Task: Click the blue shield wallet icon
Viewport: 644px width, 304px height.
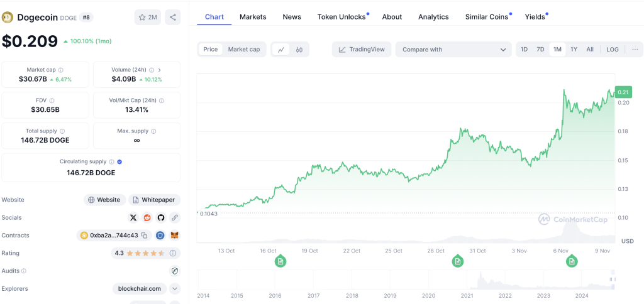Action: coord(159,236)
